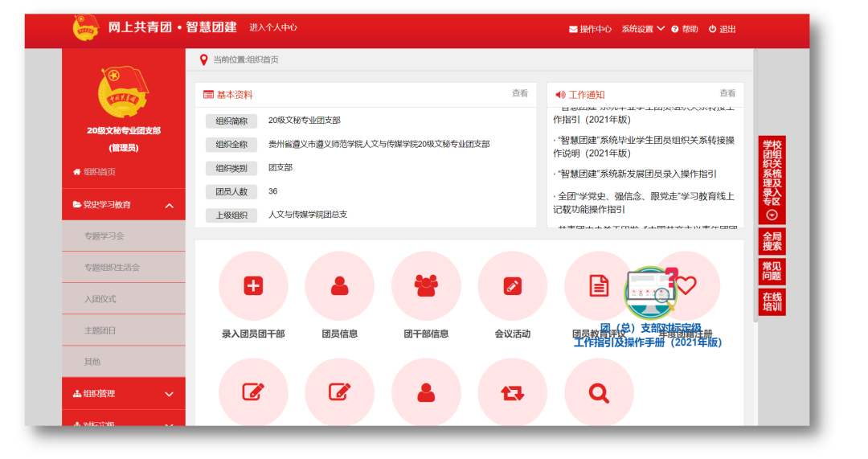This screenshot has height=459, width=868.
Task: Open the 系统设置 dropdown menu
Action: pos(642,29)
